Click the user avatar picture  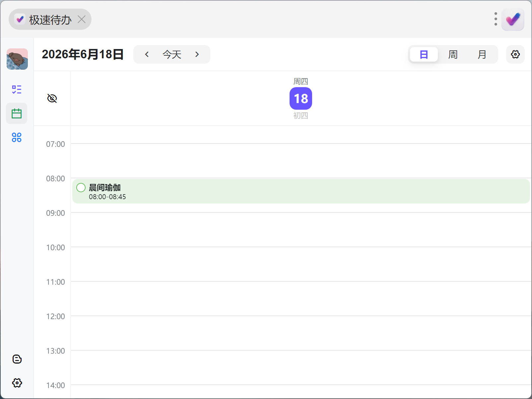(17, 59)
